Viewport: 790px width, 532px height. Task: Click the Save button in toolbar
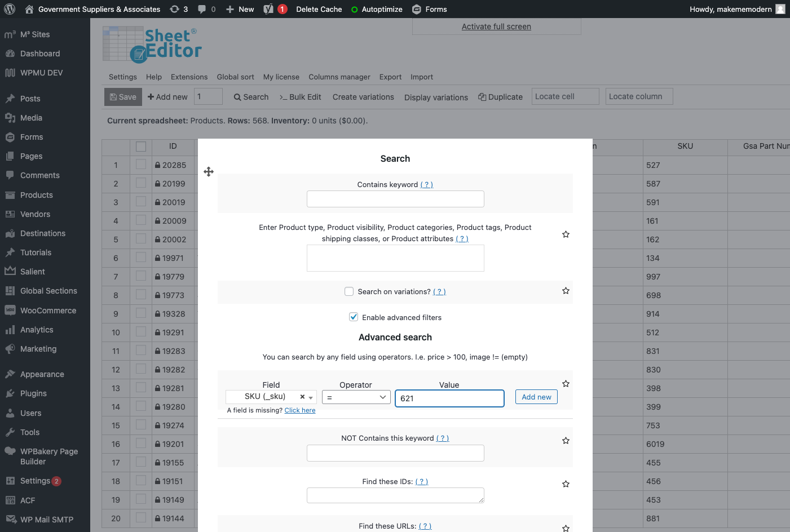[123, 97]
